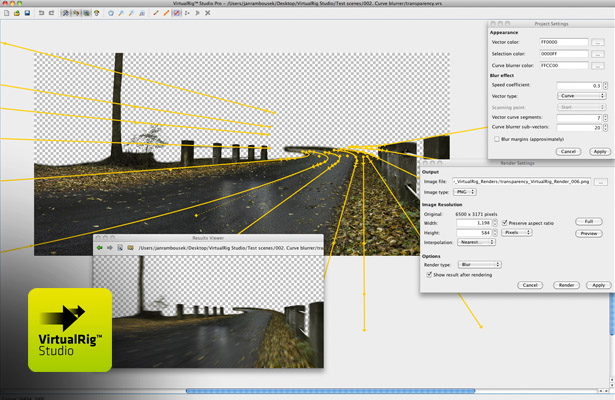Click the Curve blurrer color field FFCC00
The width and height of the screenshot is (615, 400).
[x=564, y=65]
